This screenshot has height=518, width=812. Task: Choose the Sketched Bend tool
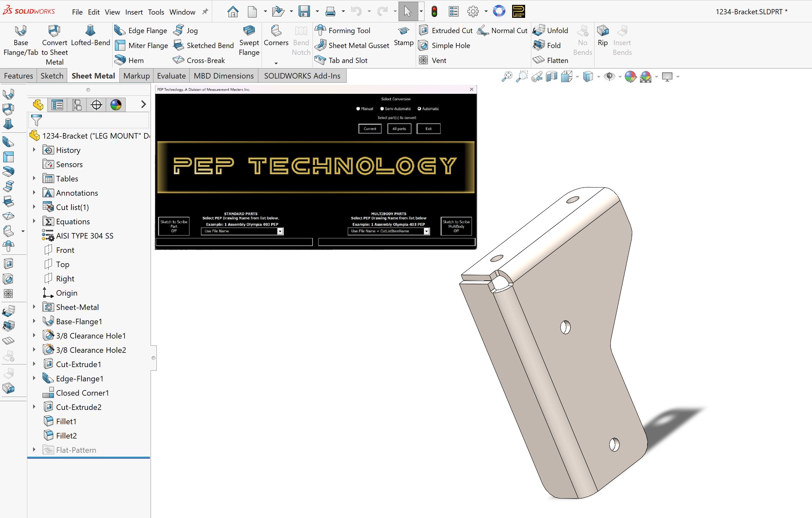click(x=203, y=45)
